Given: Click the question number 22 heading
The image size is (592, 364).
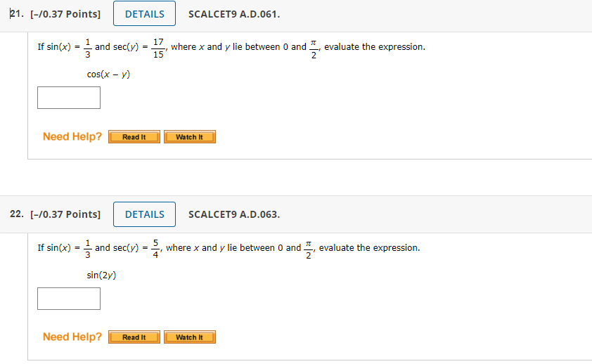Looking at the screenshot, I should [18, 214].
